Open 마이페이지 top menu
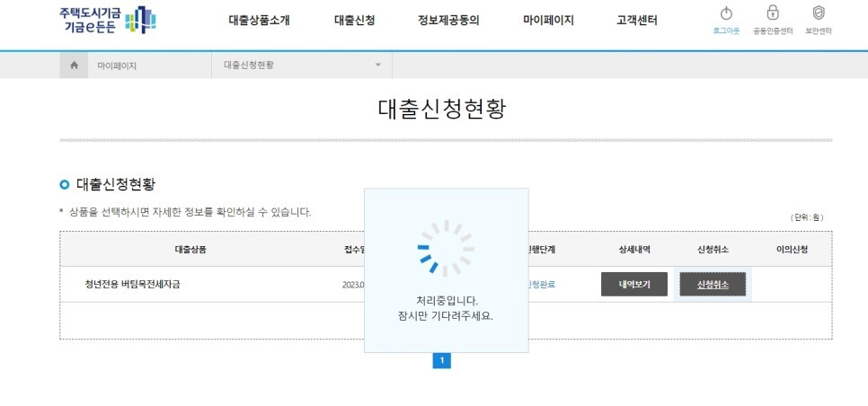This screenshot has width=868, height=406. click(x=548, y=21)
